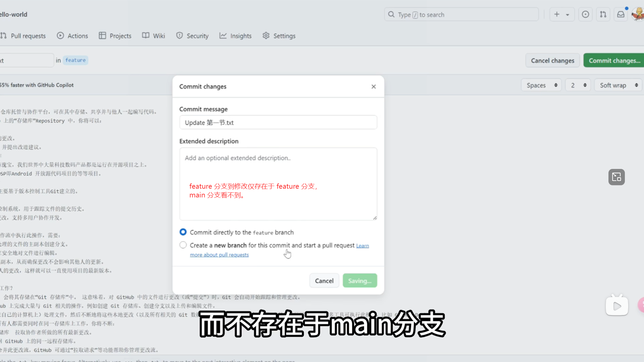Follow the Learn more about pull requests link

tap(219, 255)
